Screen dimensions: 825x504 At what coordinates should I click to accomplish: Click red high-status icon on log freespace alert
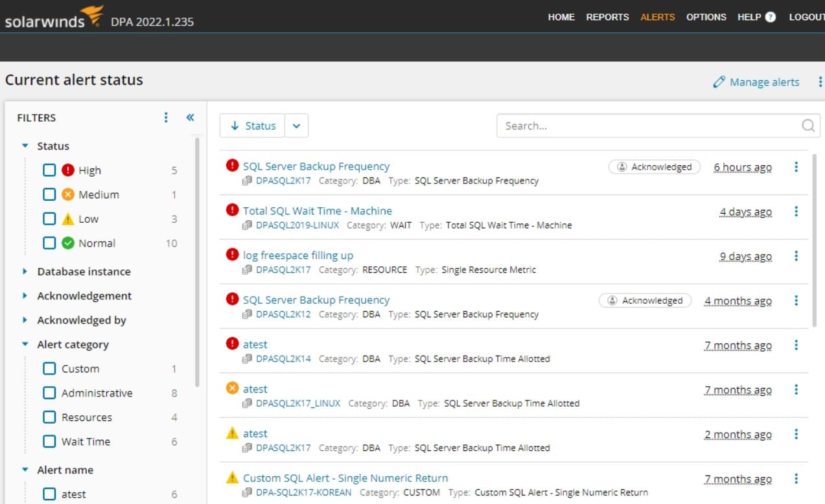click(x=232, y=255)
